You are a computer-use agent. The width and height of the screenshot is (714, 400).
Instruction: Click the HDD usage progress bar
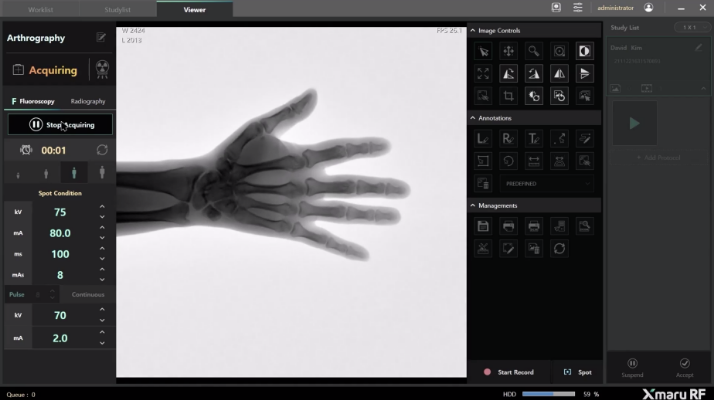549,394
